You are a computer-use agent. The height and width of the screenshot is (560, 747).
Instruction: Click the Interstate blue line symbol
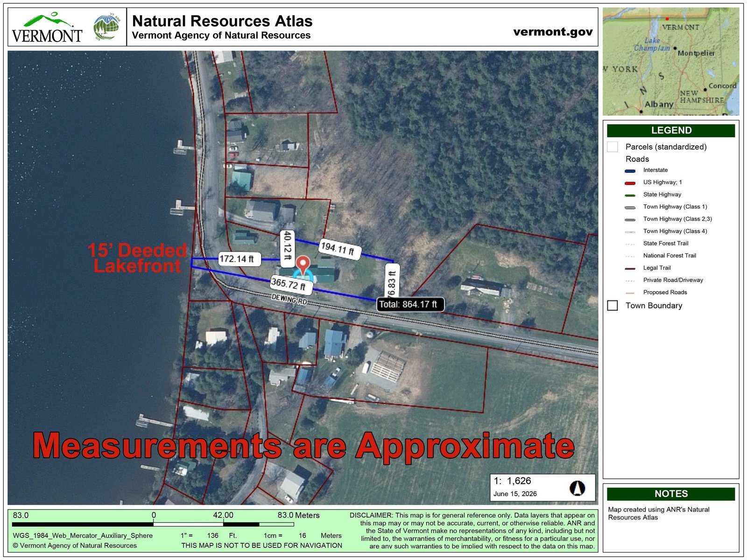pyautogui.click(x=630, y=171)
